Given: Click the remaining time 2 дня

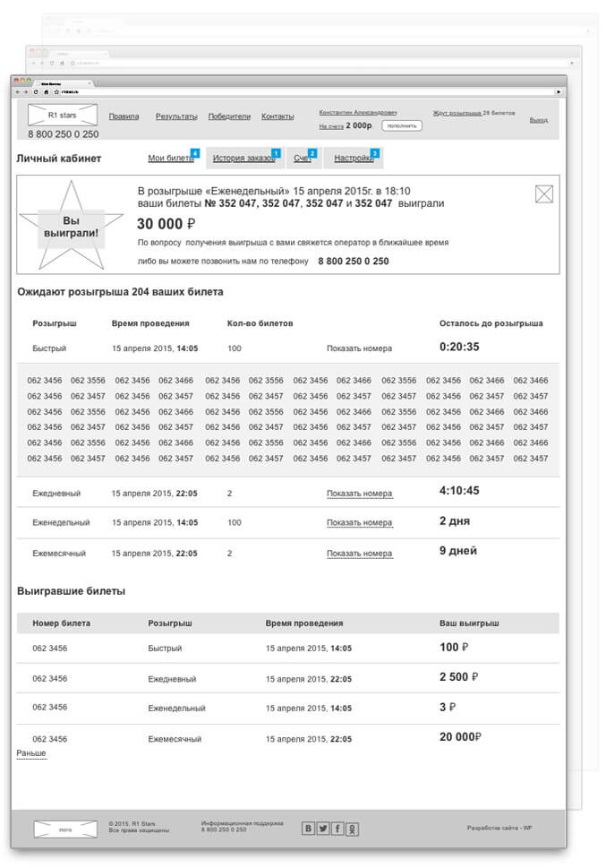Looking at the screenshot, I should (x=455, y=521).
